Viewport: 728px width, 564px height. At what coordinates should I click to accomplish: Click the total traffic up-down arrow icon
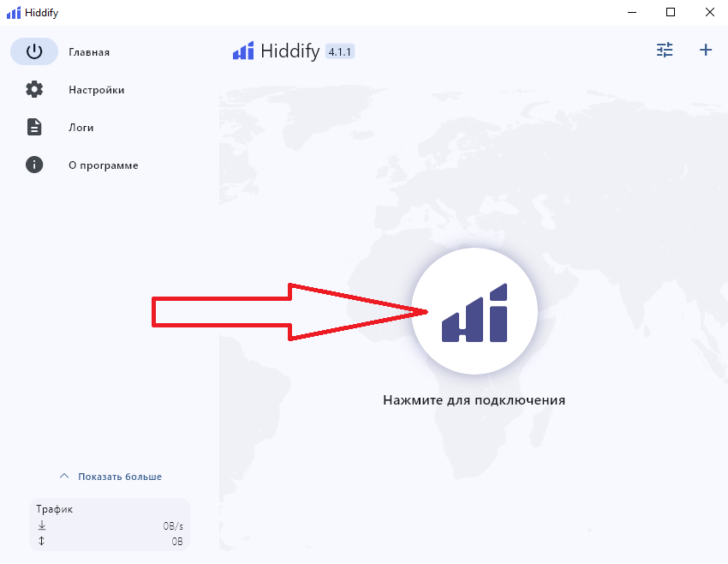[x=41, y=541]
